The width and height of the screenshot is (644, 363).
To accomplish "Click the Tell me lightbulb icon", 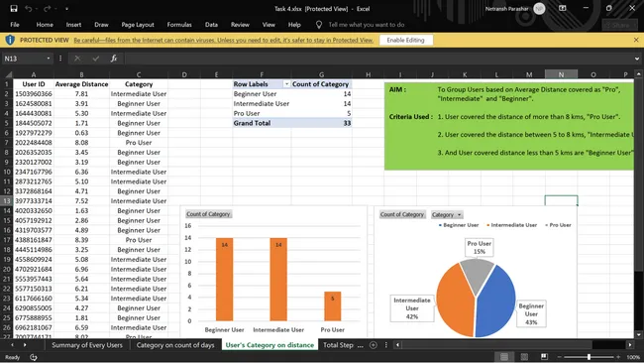I will (x=319, y=25).
